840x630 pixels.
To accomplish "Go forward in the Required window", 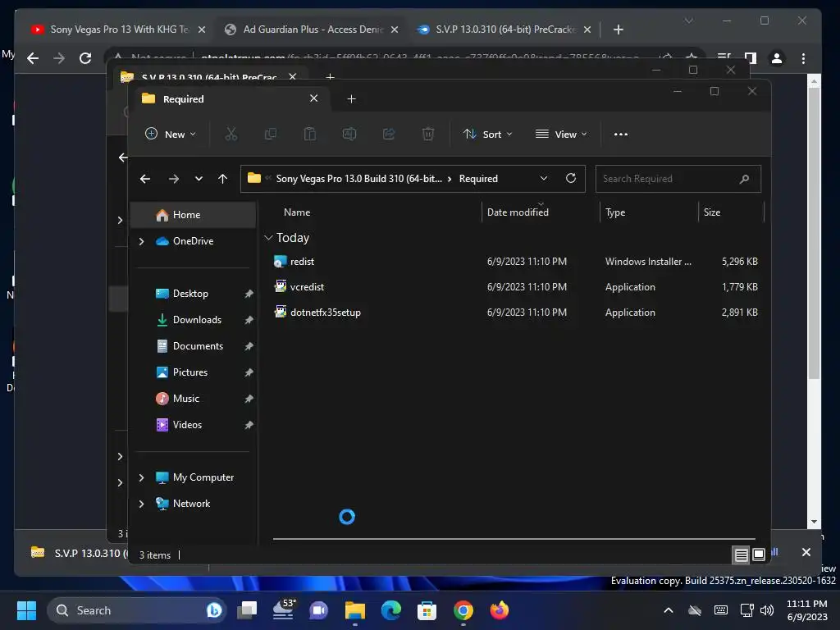I will [174, 179].
